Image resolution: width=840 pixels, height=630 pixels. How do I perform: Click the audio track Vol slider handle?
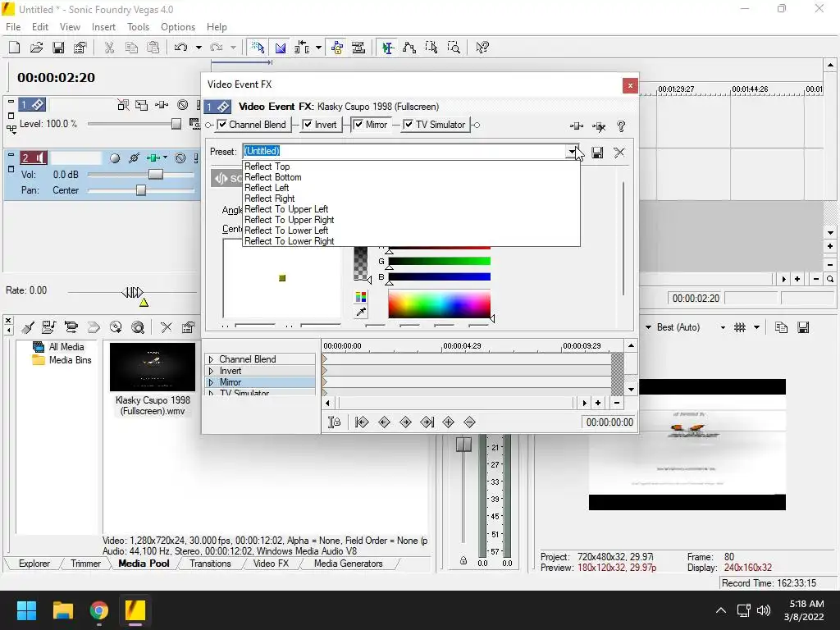[x=155, y=175]
